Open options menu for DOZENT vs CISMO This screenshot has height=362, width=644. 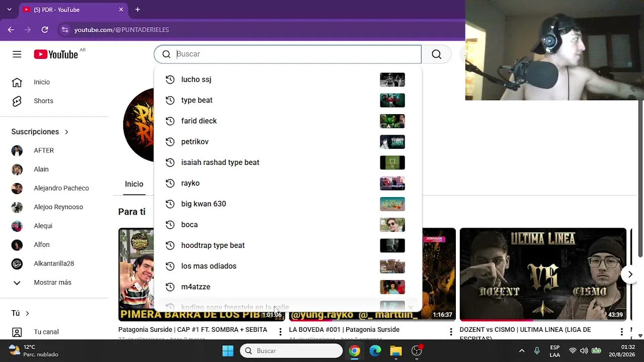click(621, 332)
